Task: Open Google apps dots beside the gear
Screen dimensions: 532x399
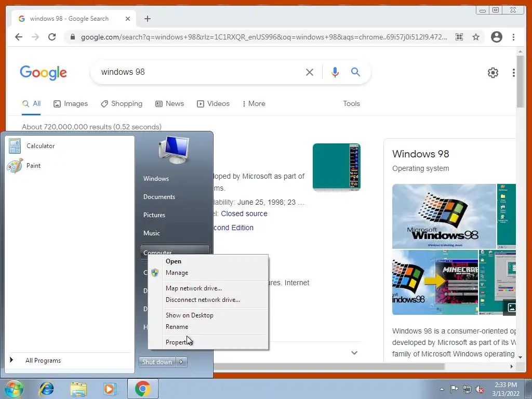Action: pyautogui.click(x=514, y=73)
